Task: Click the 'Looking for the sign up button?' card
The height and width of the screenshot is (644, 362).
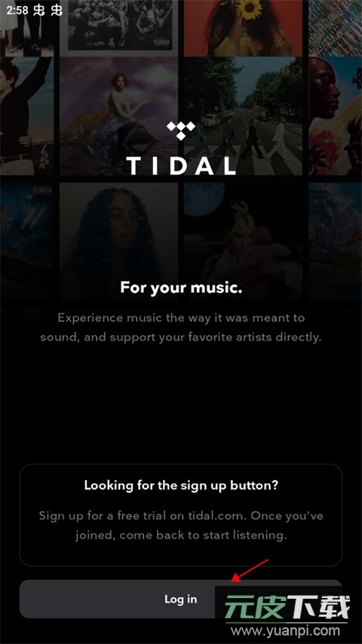Action: 180,515
